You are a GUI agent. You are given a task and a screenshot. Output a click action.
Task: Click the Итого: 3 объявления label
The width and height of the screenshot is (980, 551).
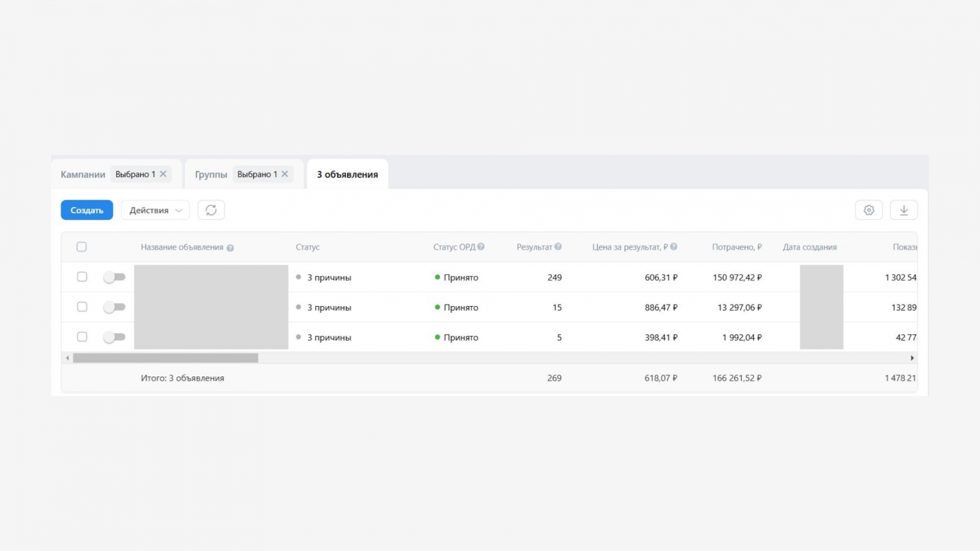[183, 378]
